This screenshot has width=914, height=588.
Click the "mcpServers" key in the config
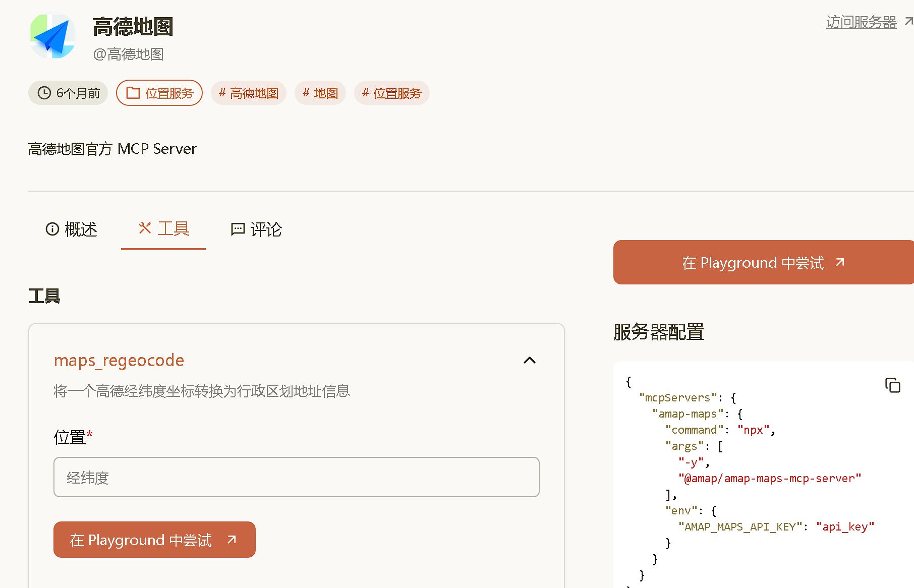(x=678, y=397)
